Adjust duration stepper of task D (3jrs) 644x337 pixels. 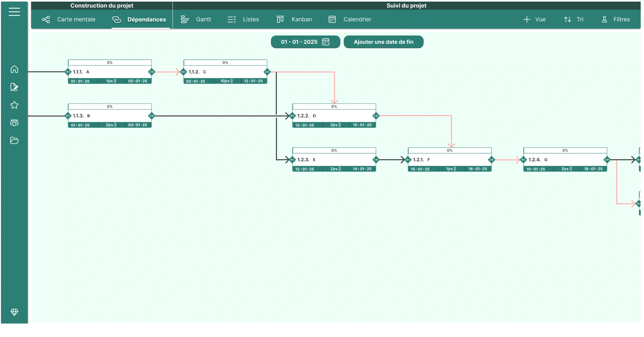[340, 125]
